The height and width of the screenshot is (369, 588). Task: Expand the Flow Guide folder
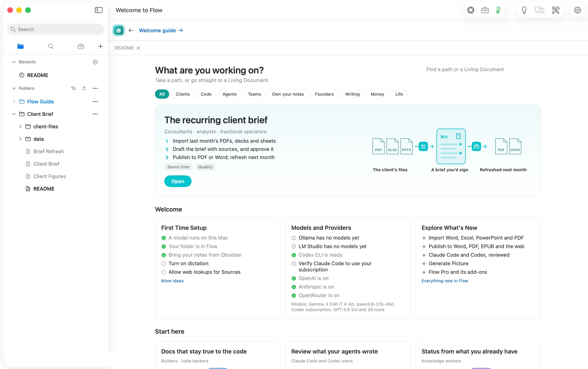coord(14,101)
